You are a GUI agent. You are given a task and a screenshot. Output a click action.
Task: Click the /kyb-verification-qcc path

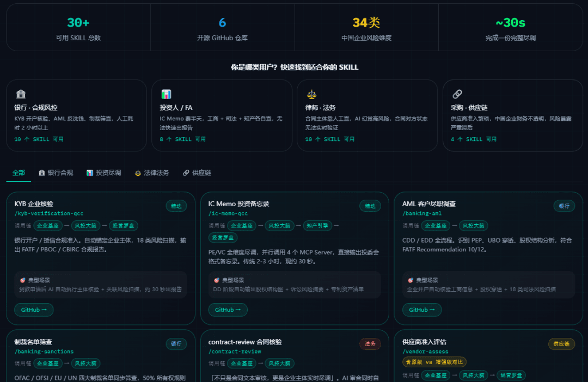click(x=49, y=213)
